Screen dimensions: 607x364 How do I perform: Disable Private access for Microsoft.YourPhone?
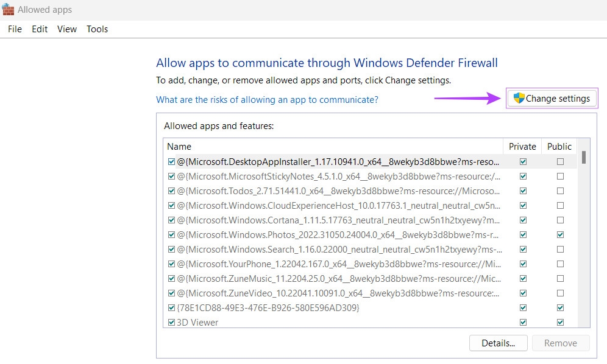click(523, 264)
